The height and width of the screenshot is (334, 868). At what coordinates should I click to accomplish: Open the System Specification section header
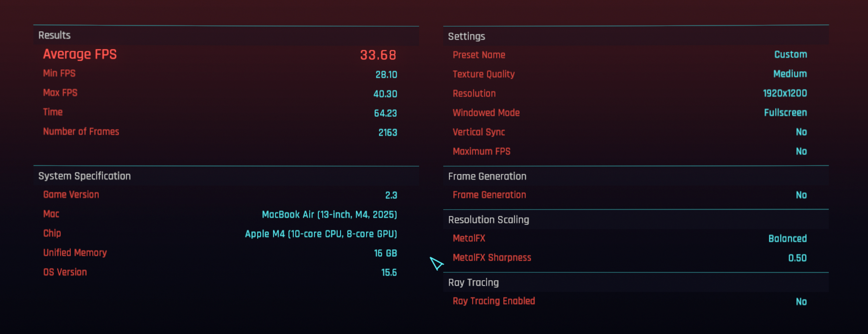tap(226, 176)
